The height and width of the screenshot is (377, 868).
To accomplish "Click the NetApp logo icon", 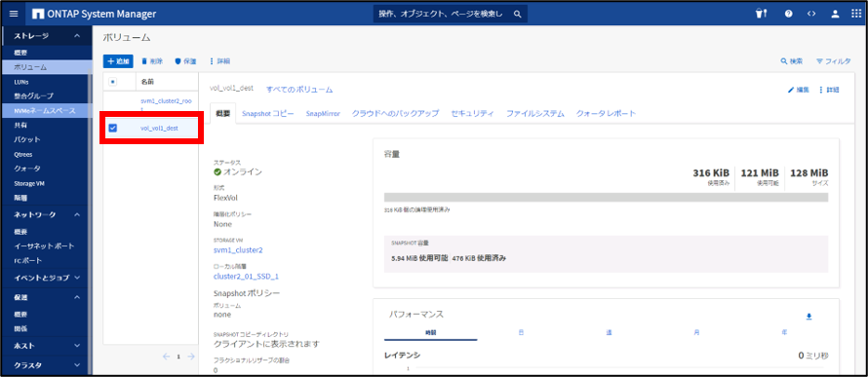I will pos(38,14).
